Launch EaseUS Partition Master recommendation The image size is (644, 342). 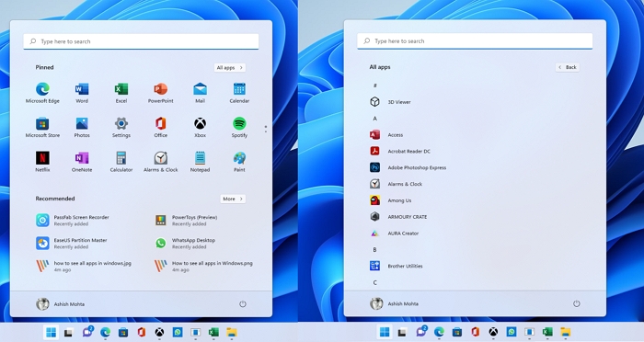tap(72, 244)
